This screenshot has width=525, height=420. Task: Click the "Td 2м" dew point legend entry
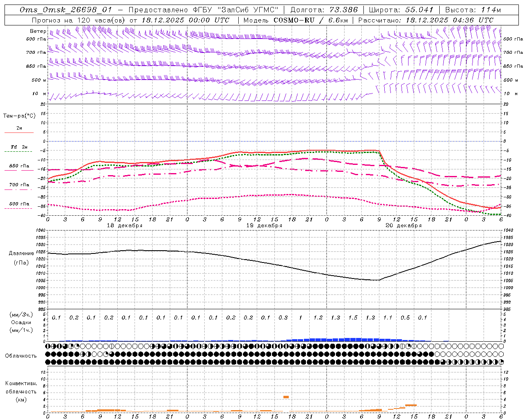click(x=19, y=147)
